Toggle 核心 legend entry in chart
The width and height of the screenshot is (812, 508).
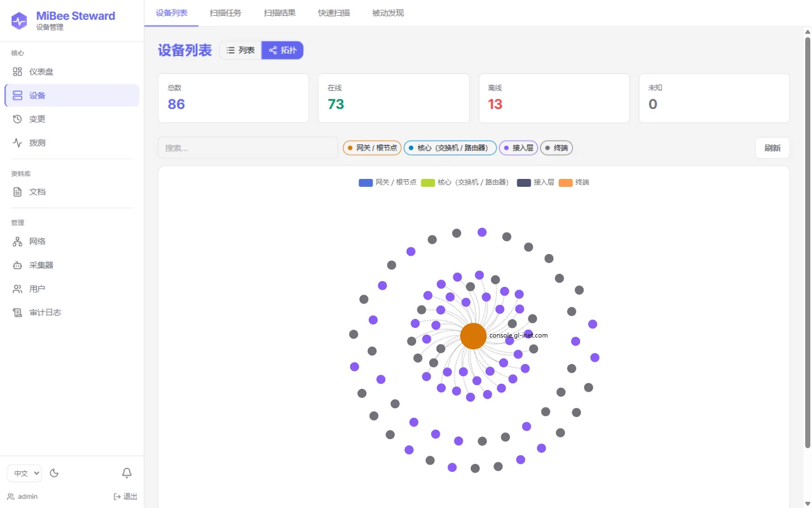pyautogui.click(x=465, y=182)
